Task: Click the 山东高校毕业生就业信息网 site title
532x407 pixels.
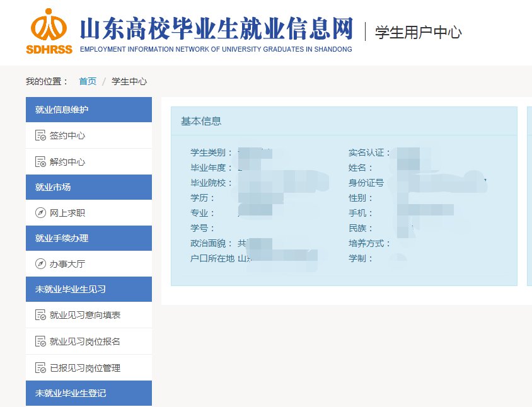Action: [x=216, y=29]
